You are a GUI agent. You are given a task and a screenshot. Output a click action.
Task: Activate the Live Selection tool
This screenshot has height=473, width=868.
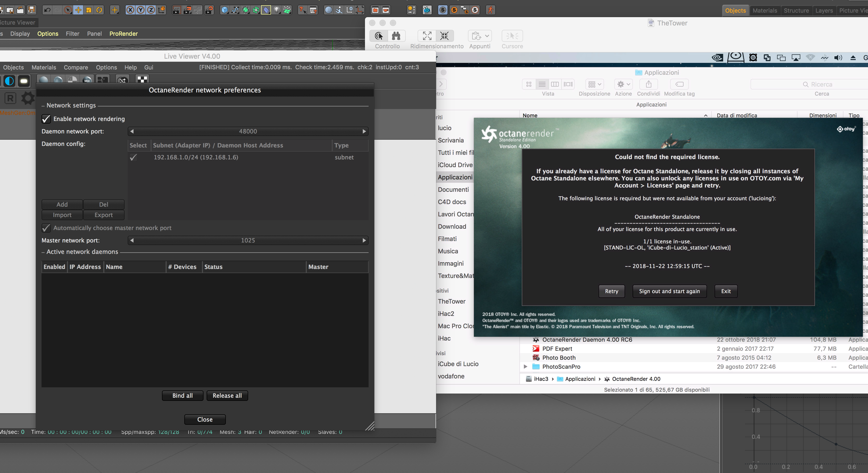pos(68,10)
